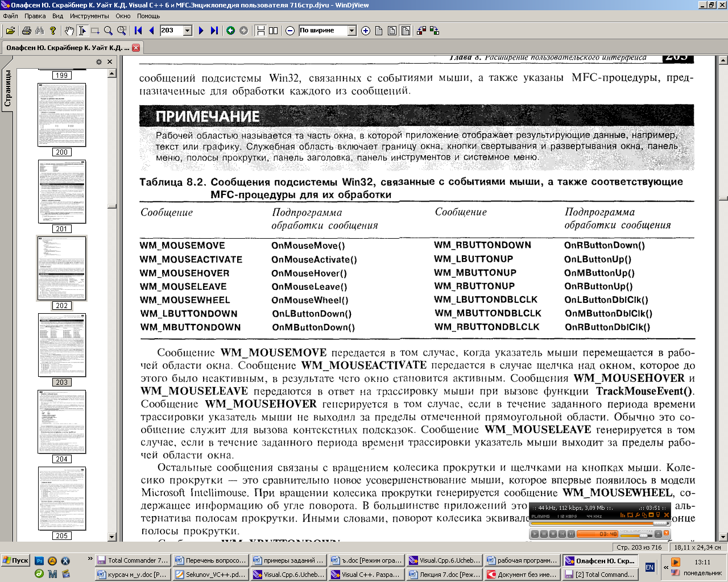Expand hidden quick launch icons chevron

pos(90,559)
